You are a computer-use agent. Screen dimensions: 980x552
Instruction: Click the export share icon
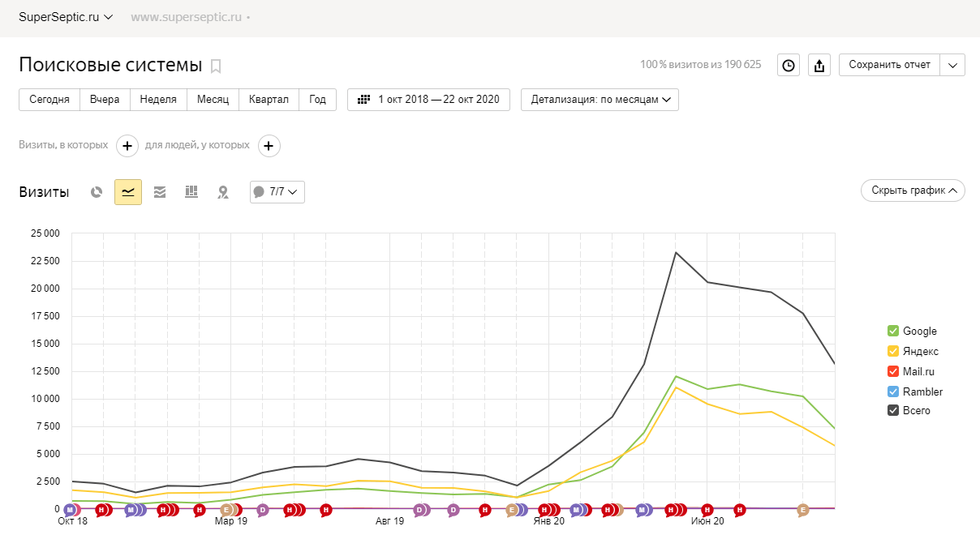(819, 66)
